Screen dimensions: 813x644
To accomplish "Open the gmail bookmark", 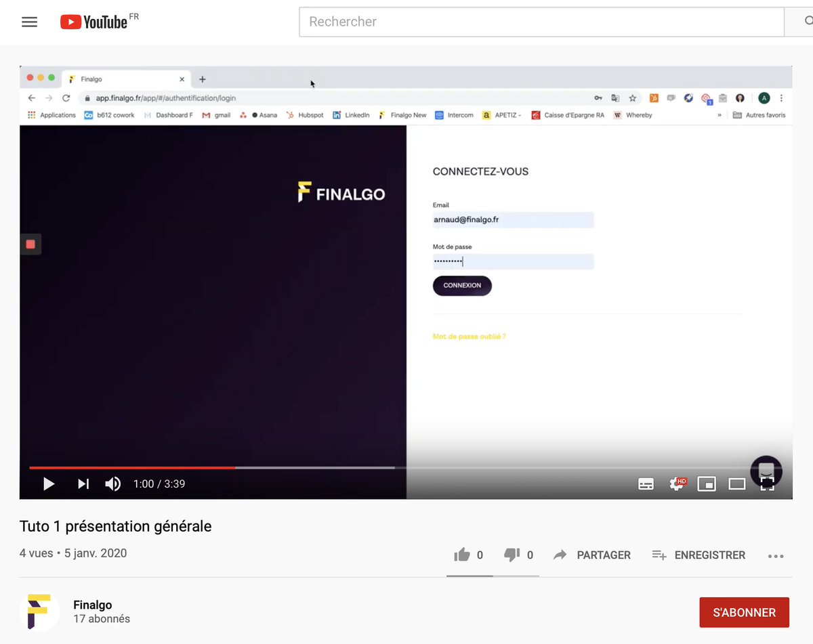I will coord(216,115).
